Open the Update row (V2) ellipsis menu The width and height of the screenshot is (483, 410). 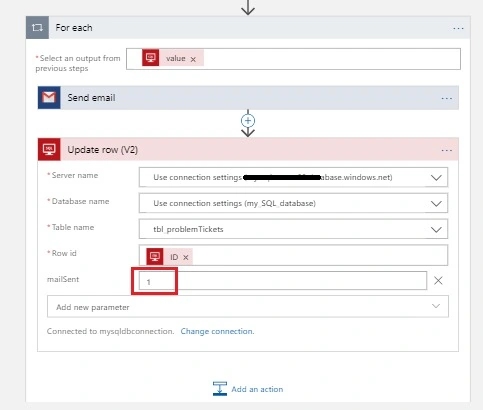coord(447,150)
